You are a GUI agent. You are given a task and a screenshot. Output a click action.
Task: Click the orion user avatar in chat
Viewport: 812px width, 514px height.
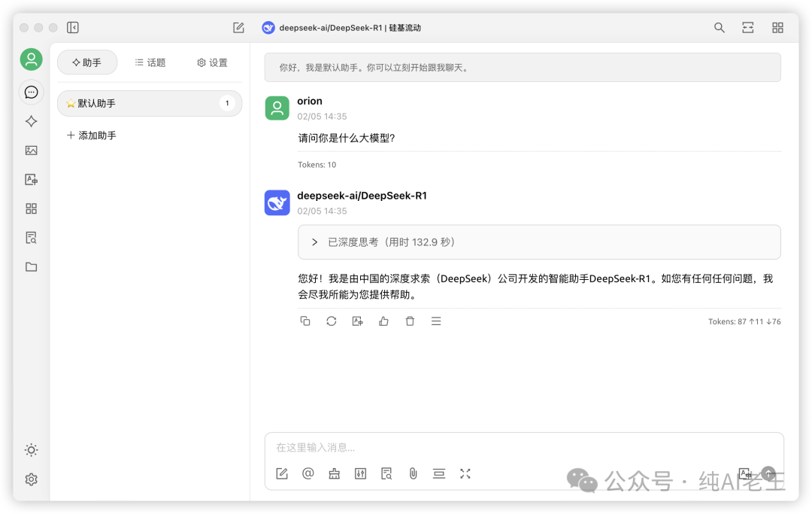click(x=277, y=108)
